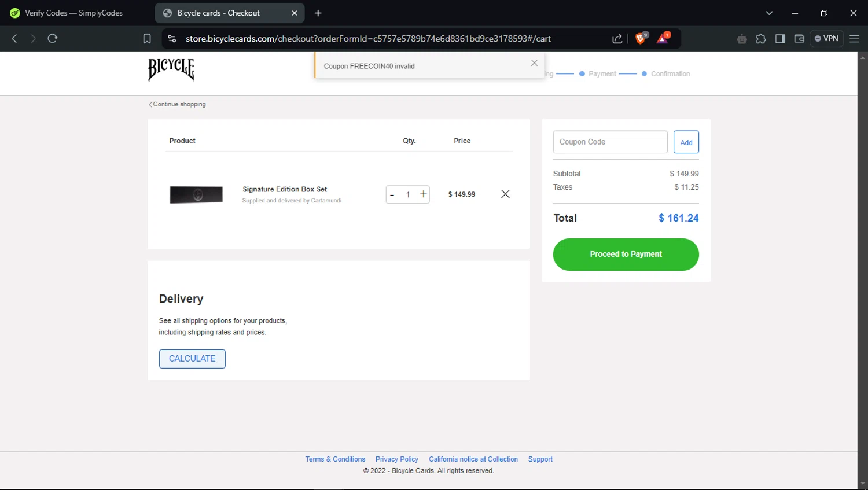This screenshot has height=490, width=868.
Task: Click 'Supplied and delivered by Cartamundi' text
Action: click(x=292, y=201)
